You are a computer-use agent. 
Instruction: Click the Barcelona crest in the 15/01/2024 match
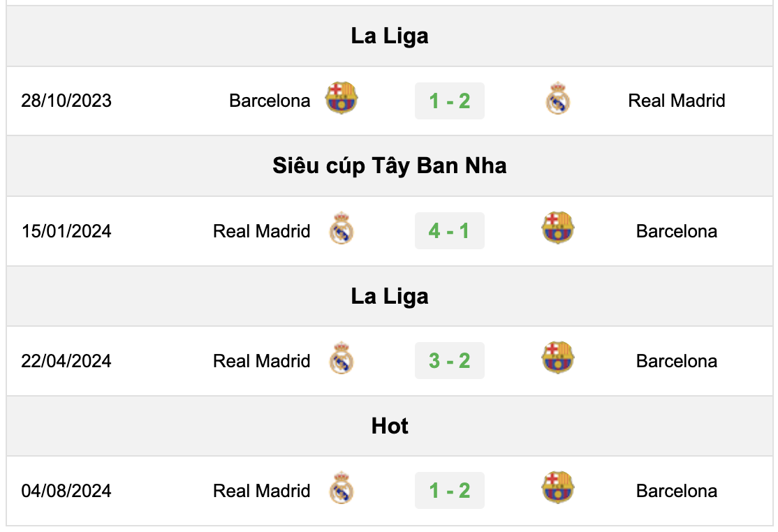pyautogui.click(x=558, y=228)
